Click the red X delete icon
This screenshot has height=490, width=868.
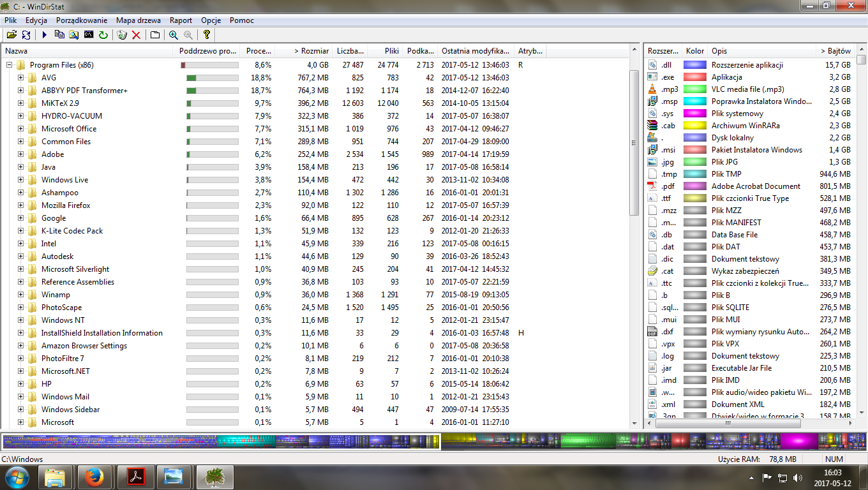pos(136,35)
